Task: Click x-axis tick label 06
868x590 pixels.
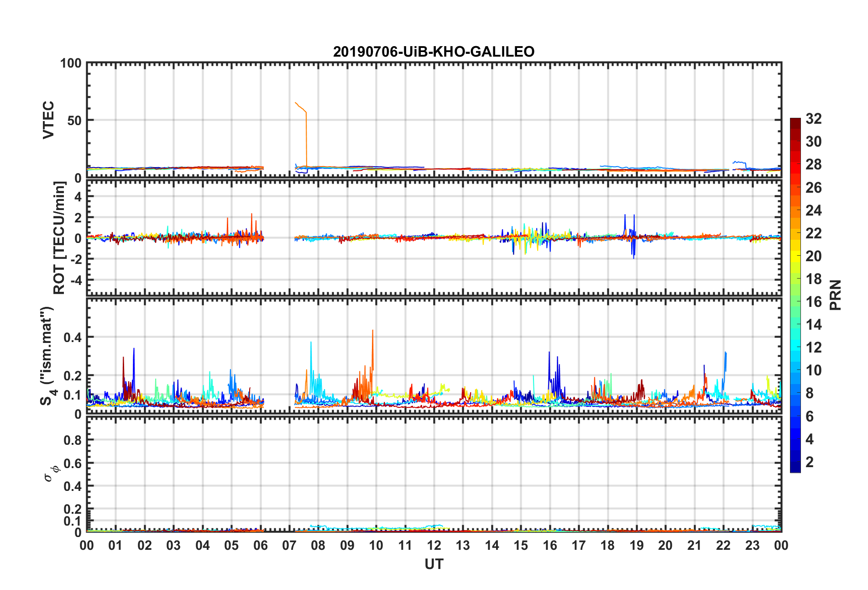Action: tap(260, 545)
